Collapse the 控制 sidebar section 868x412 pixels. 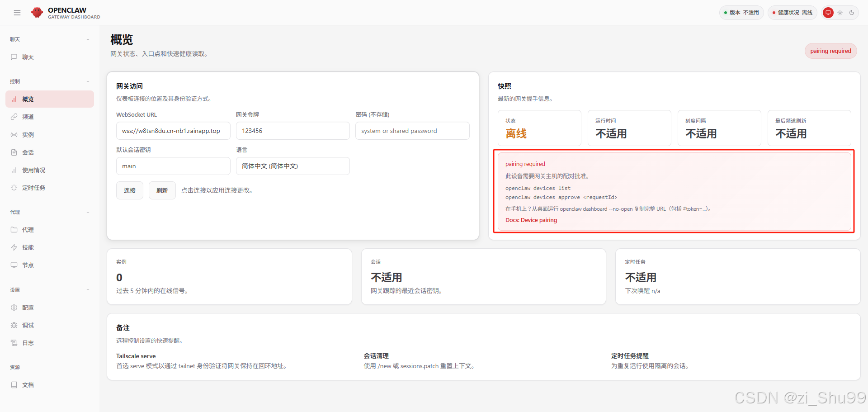click(88, 81)
